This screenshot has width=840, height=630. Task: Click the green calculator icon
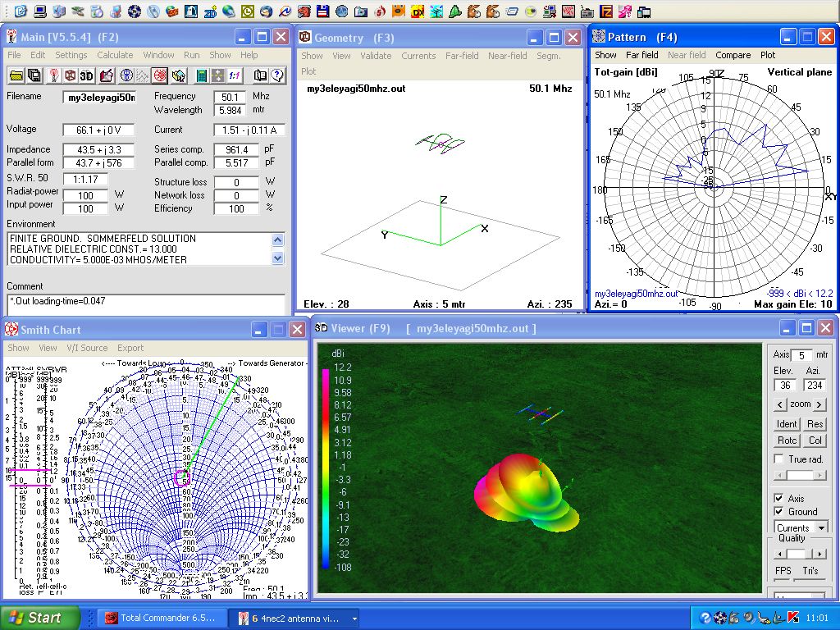(x=201, y=75)
